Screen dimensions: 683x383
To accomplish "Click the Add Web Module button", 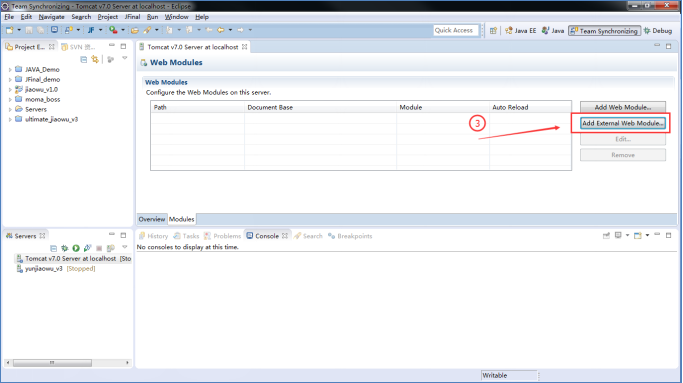I will pyautogui.click(x=623, y=107).
